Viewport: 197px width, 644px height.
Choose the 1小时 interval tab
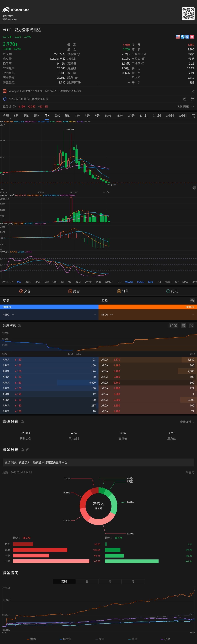pos(144,116)
